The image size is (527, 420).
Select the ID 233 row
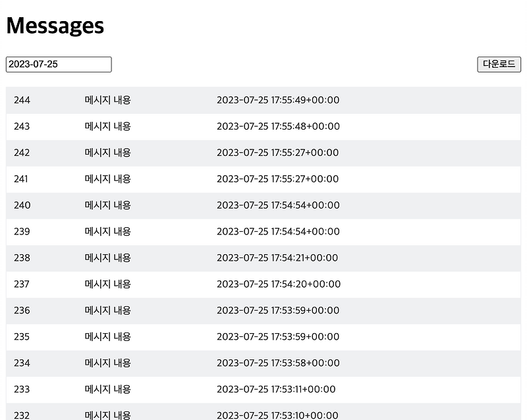263,390
